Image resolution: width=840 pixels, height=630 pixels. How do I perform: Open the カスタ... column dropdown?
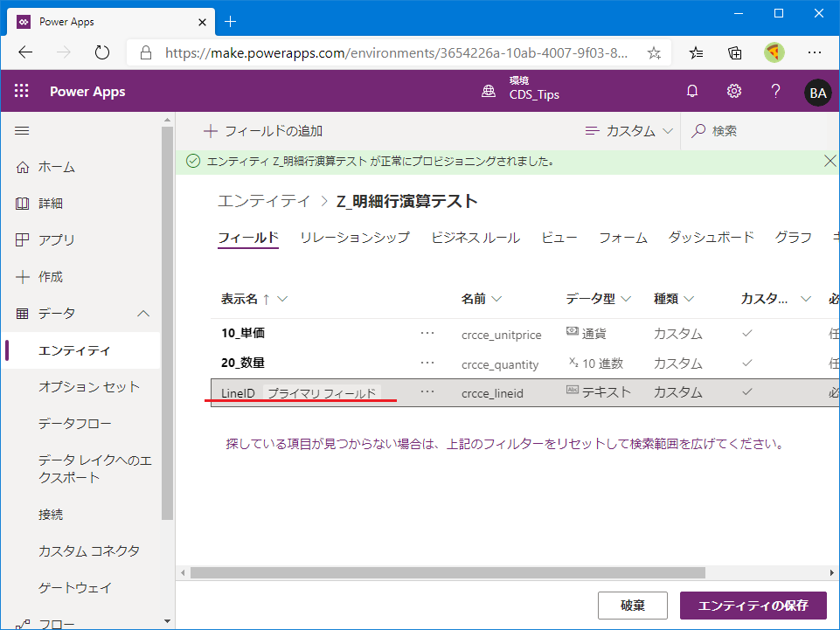click(806, 299)
